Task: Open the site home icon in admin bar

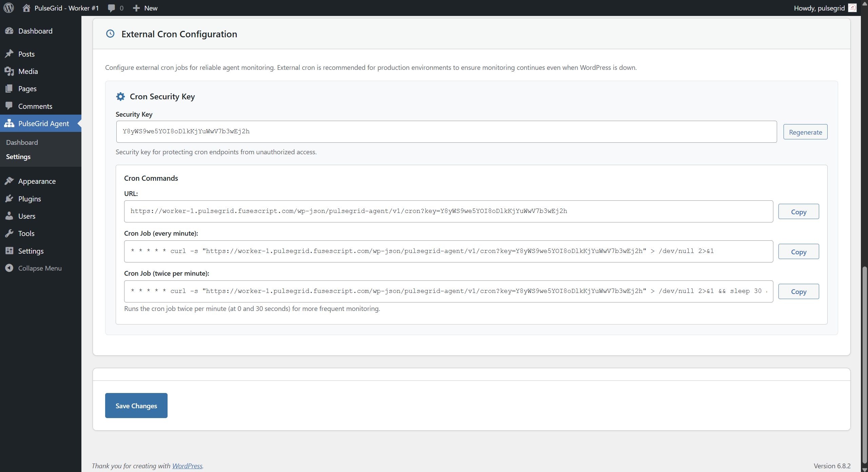Action: coord(26,8)
